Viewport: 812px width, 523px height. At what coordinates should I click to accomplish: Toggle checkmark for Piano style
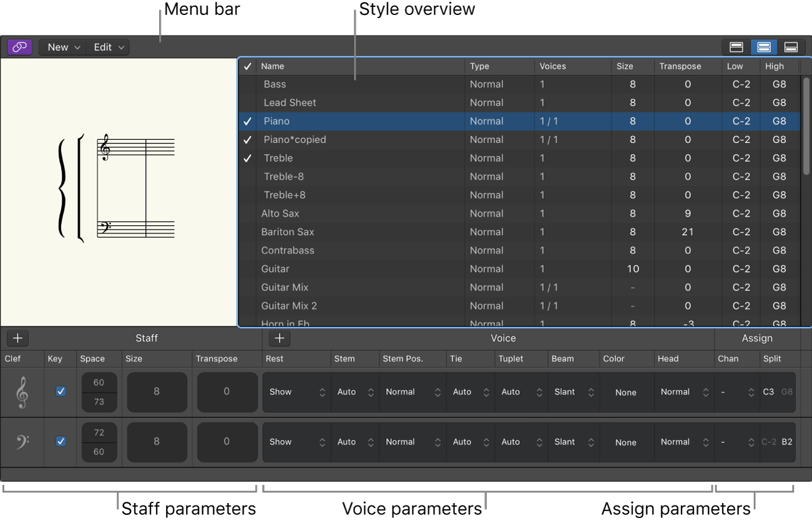click(248, 121)
